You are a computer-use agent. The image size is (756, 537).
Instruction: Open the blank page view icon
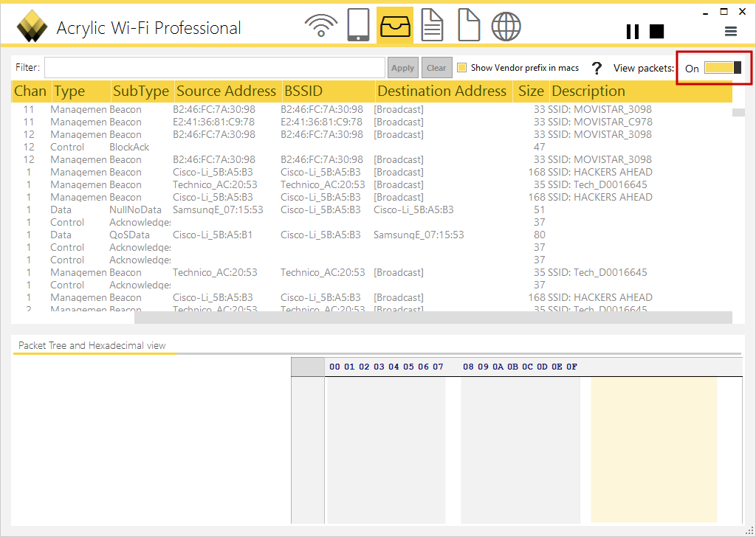point(469,25)
